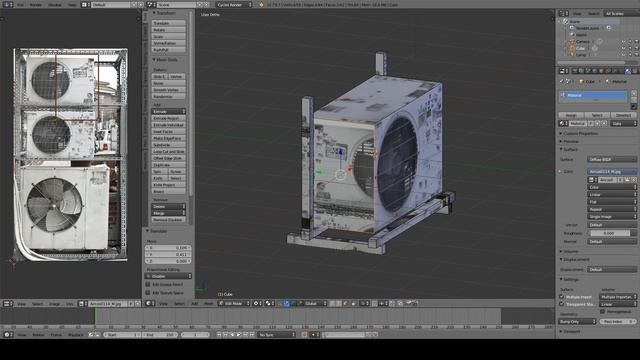640x360 pixels.
Task: Open the World properties tab
Action: pos(594,71)
